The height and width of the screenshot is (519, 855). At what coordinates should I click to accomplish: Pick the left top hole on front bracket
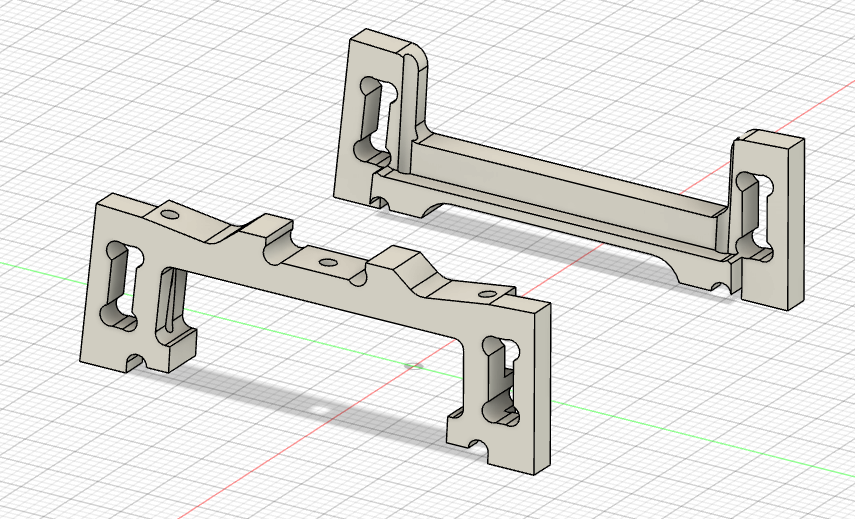[x=170, y=214]
